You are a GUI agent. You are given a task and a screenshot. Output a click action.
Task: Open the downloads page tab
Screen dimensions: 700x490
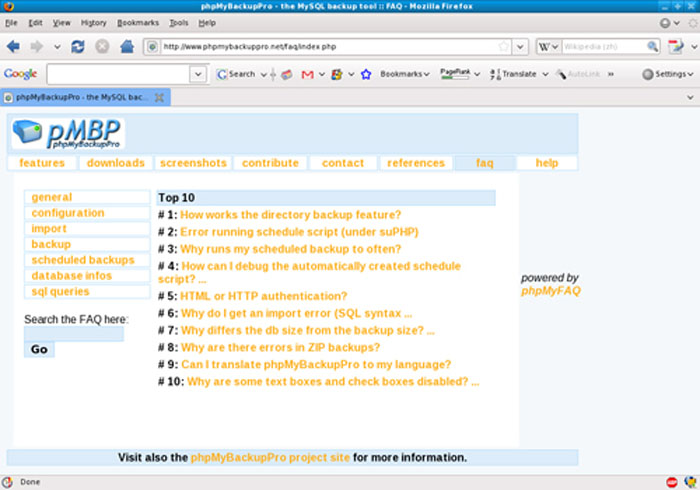(116, 163)
